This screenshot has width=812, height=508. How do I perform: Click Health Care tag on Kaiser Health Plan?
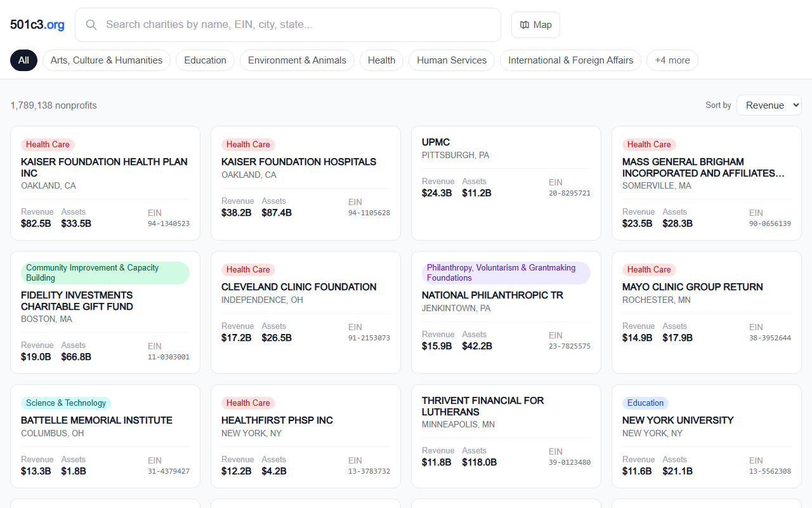point(48,145)
